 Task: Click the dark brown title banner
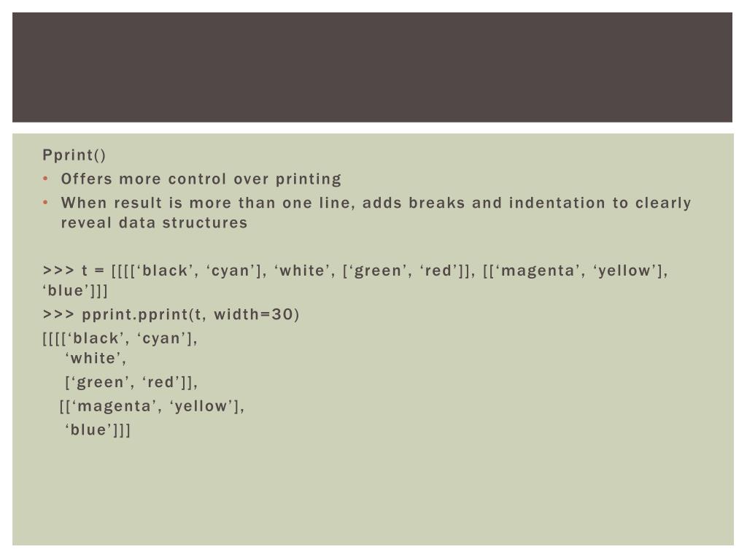[372, 67]
